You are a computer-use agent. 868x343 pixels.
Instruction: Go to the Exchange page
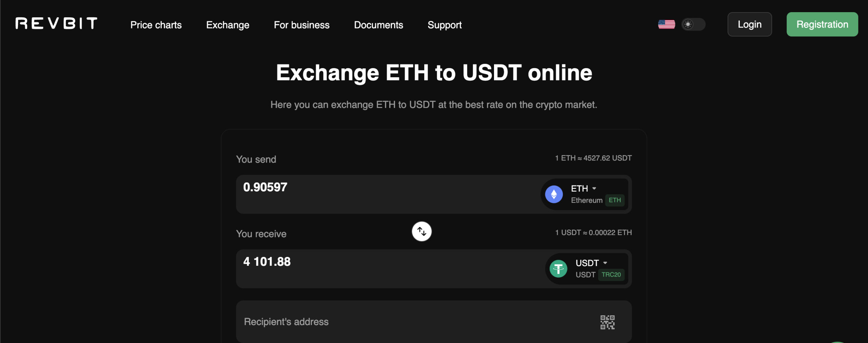228,25
